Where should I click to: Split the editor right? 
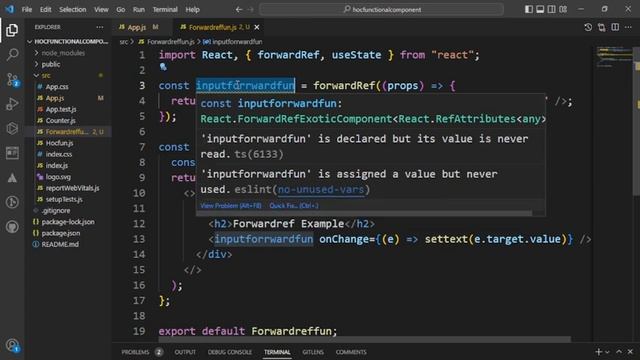point(615,27)
